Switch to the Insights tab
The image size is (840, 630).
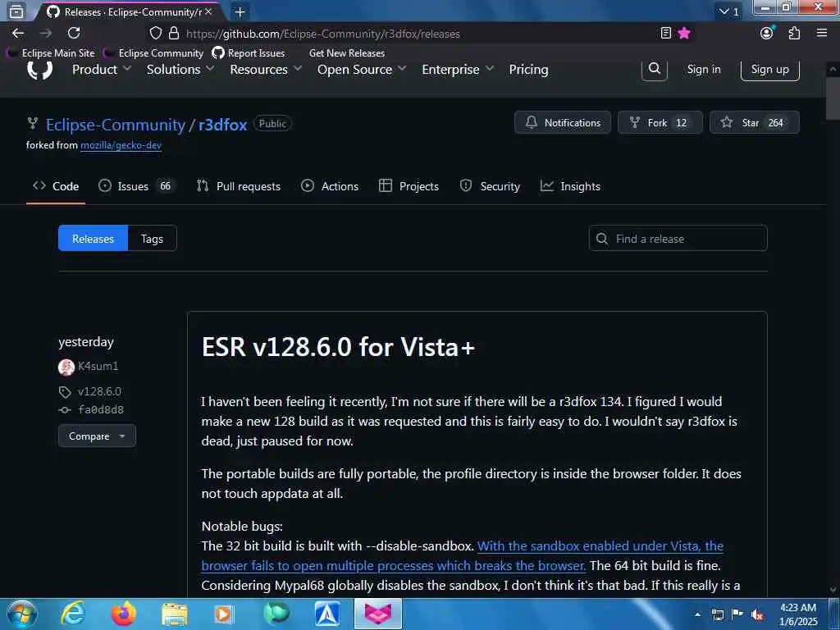(571, 186)
